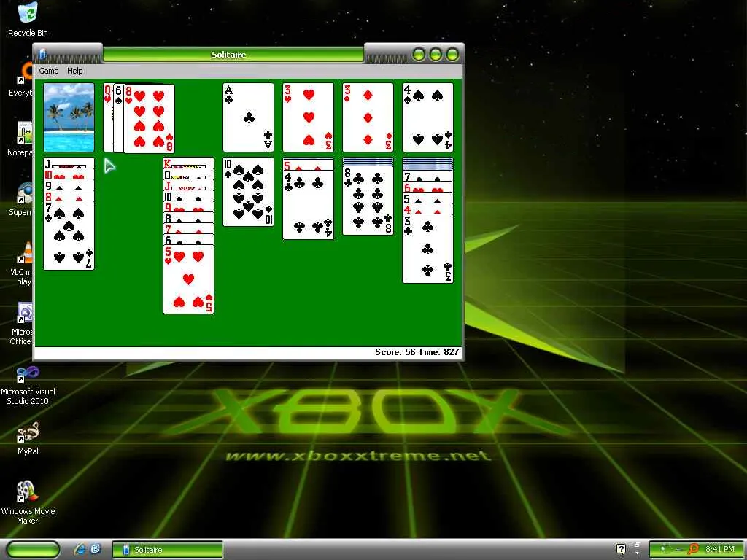This screenshot has height=560, width=747.
Task: Click the 3 of hearts foundation pile
Action: tap(309, 117)
